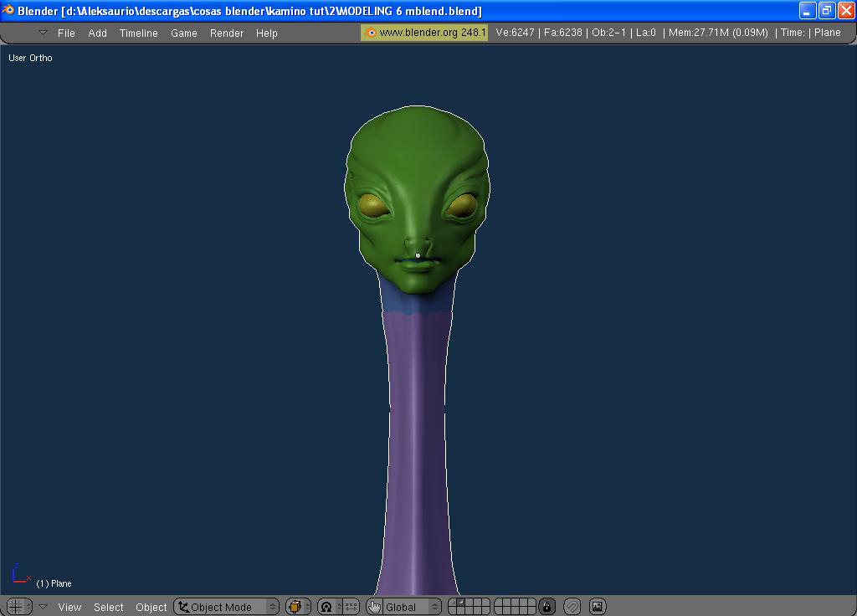Collapse the top header menus triangle
857x616 pixels.
(44, 33)
